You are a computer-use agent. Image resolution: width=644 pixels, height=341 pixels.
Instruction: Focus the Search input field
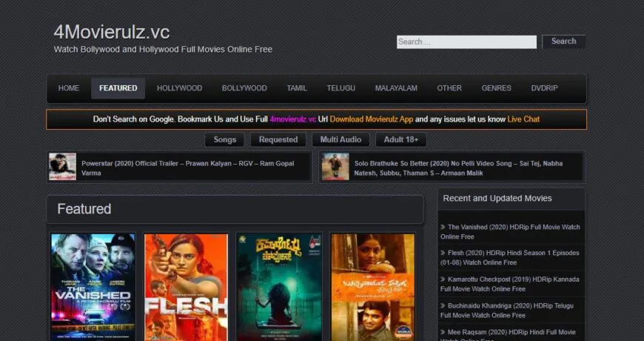point(466,42)
